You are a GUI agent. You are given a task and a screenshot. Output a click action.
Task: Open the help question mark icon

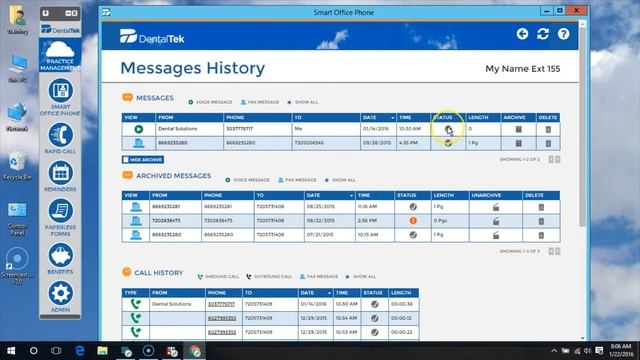564,34
